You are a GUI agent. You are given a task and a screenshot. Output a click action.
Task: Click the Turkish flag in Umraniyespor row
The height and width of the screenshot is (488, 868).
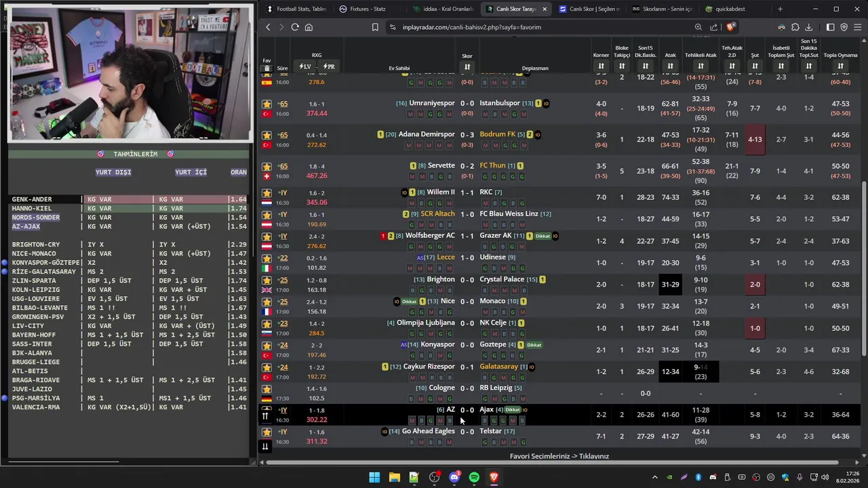tap(267, 114)
